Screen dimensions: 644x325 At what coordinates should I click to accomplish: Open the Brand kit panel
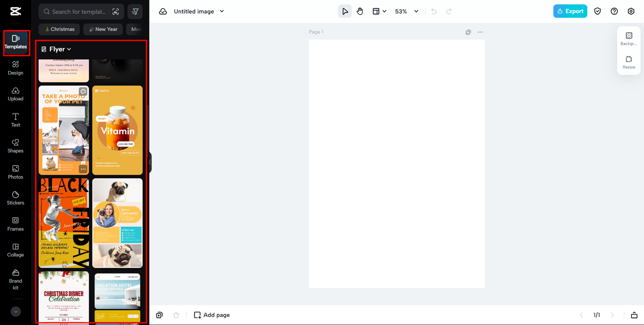(16, 280)
